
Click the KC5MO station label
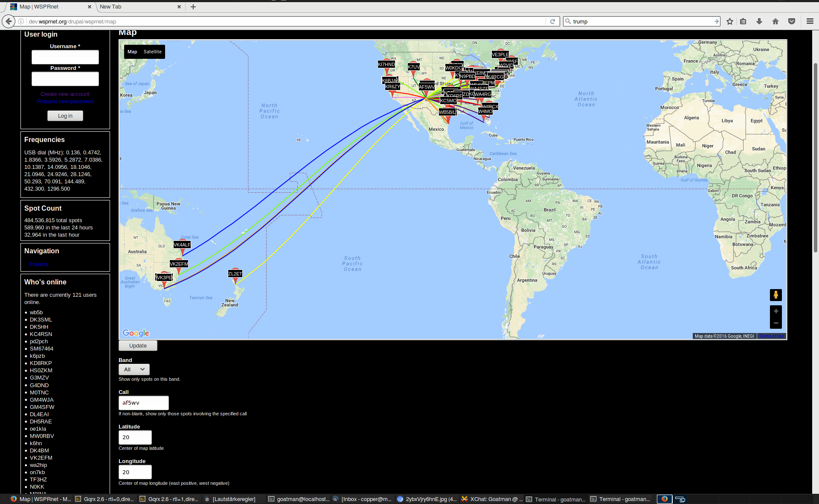448,101
